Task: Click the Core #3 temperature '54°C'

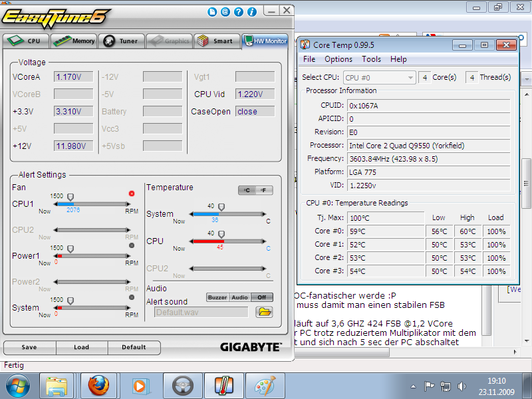Action: point(386,271)
